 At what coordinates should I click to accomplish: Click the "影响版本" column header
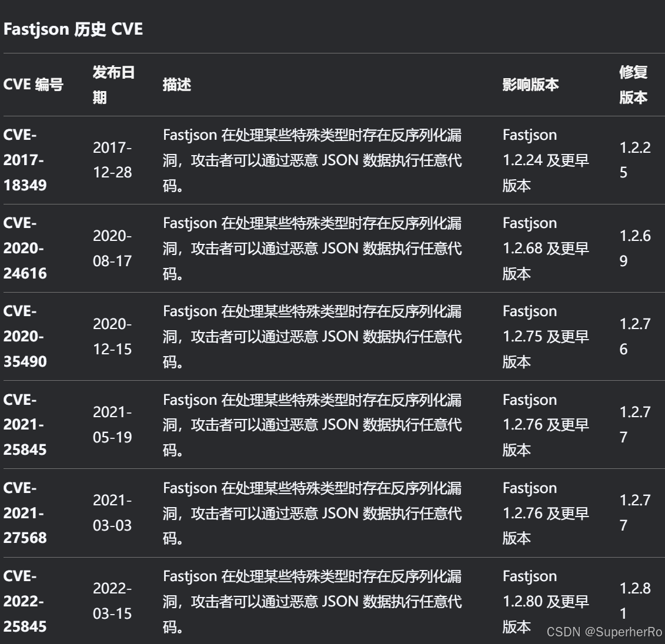point(530,85)
